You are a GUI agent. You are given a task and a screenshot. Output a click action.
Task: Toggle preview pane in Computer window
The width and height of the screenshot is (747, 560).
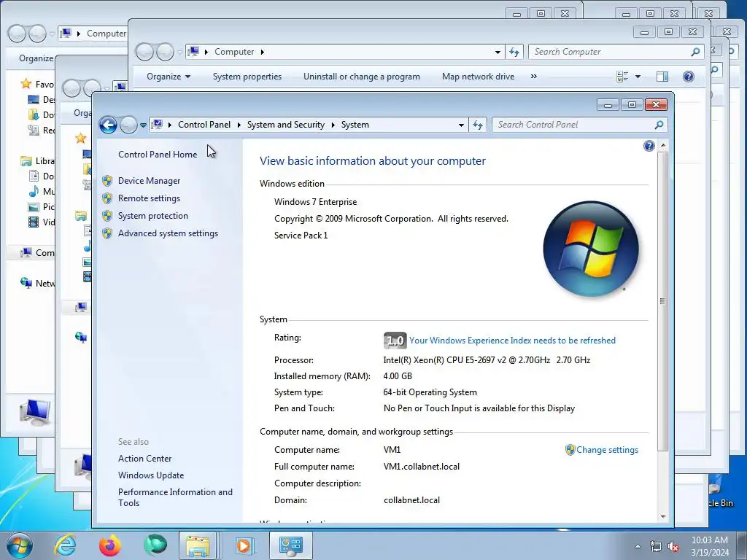[x=662, y=77]
